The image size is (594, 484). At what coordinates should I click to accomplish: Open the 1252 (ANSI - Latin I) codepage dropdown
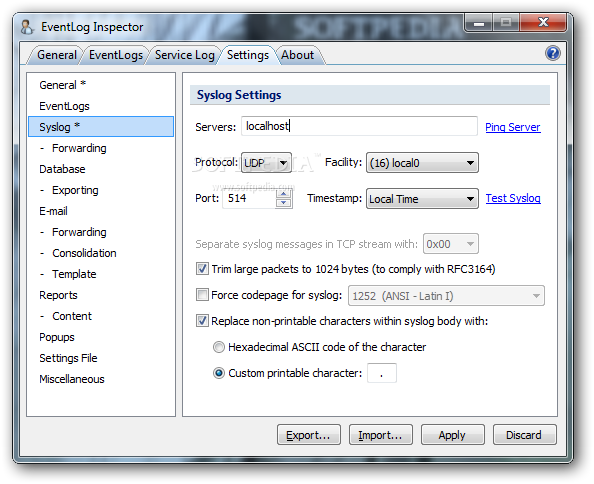[446, 296]
